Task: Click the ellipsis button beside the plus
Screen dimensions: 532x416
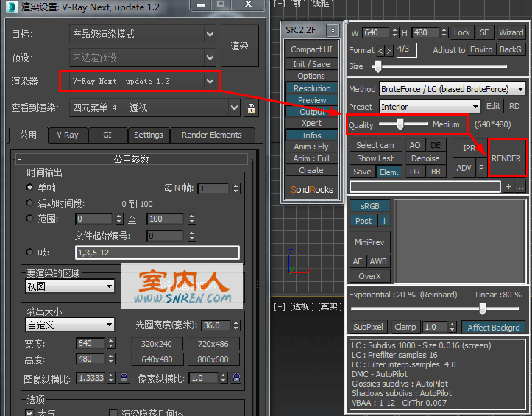Action: 519,187
